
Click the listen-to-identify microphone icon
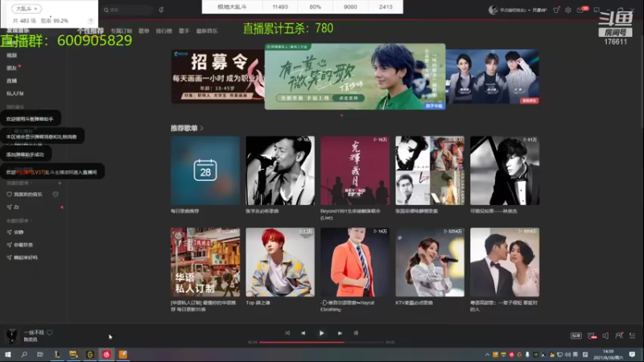point(162,10)
